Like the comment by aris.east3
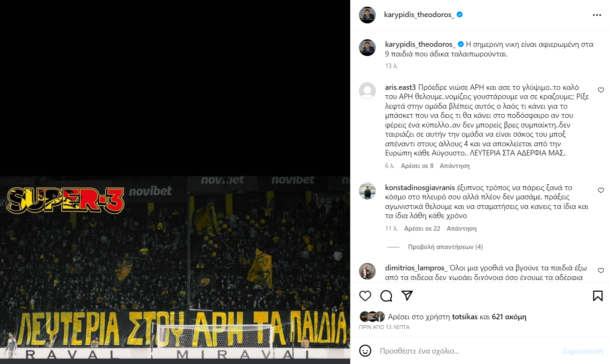 pos(601,90)
